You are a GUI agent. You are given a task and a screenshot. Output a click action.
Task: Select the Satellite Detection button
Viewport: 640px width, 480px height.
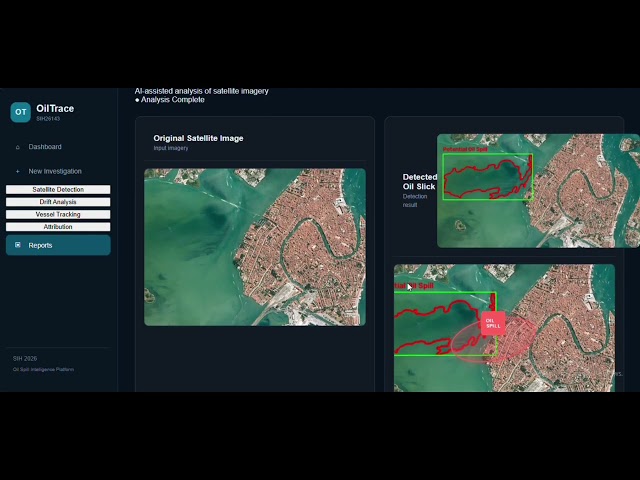pyautogui.click(x=58, y=189)
